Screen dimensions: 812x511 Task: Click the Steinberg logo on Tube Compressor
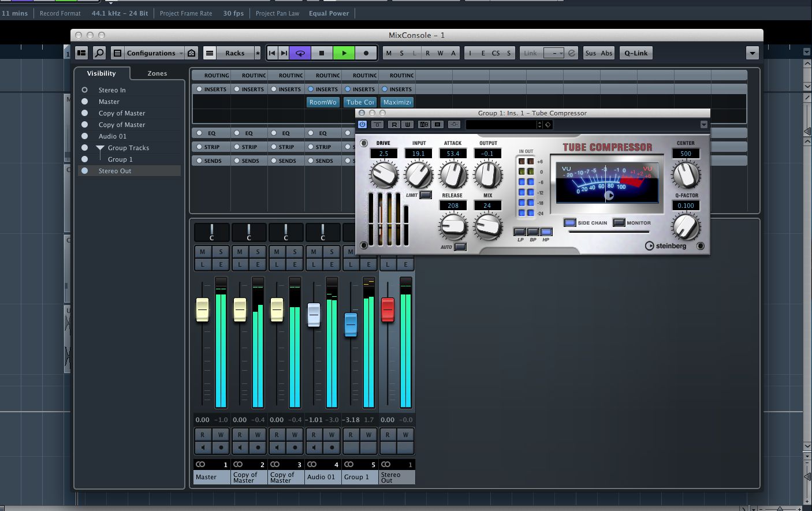point(666,246)
